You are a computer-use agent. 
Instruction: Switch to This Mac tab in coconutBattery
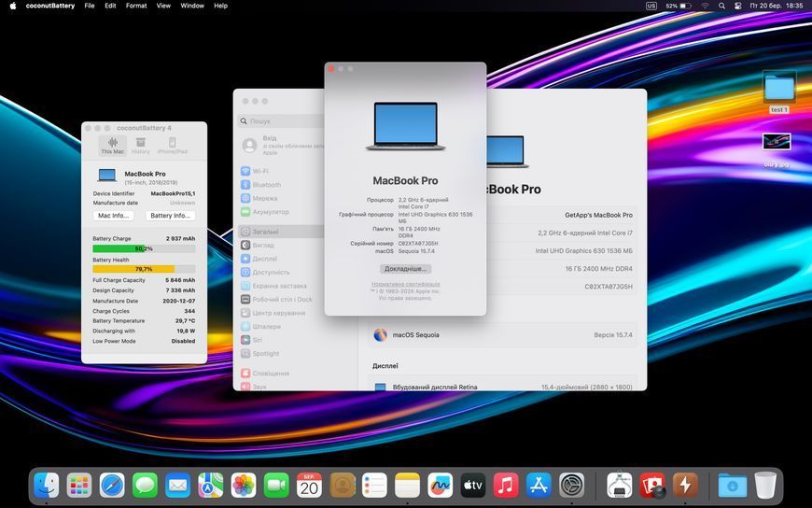[112, 146]
